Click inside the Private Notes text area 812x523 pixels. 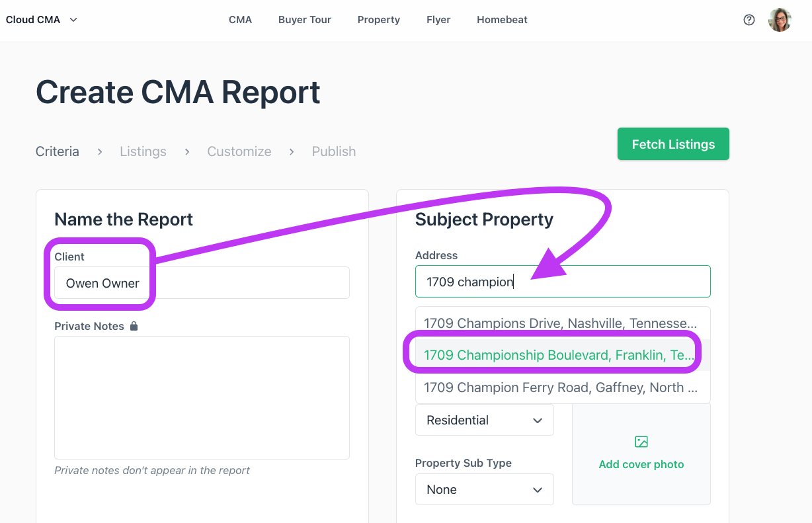click(202, 397)
